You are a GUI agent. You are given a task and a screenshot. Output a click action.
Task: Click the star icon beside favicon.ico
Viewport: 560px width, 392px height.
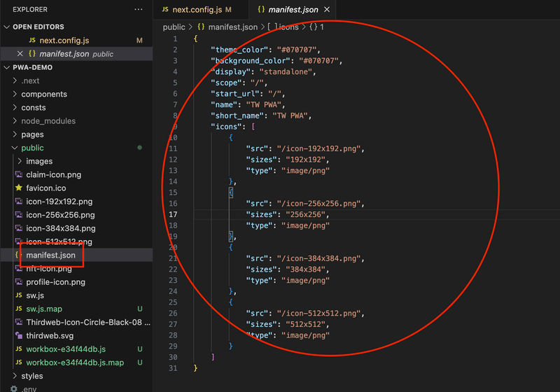pyautogui.click(x=19, y=188)
